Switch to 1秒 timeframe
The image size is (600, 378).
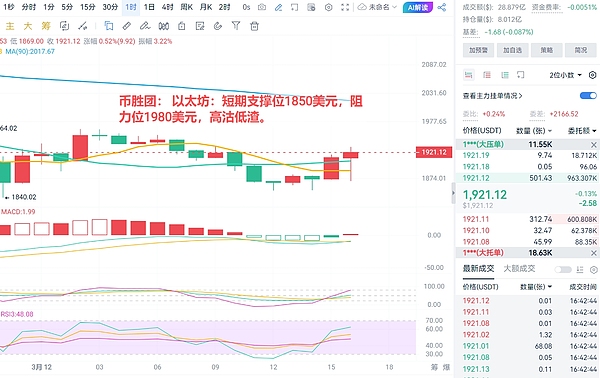tap(9, 7)
